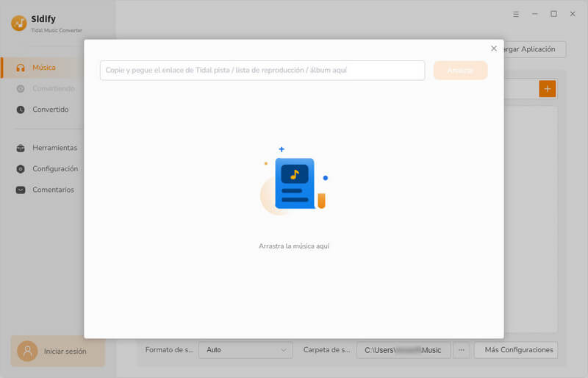Click the output folder path field
Viewport: 588px width, 378px height.
(x=403, y=350)
